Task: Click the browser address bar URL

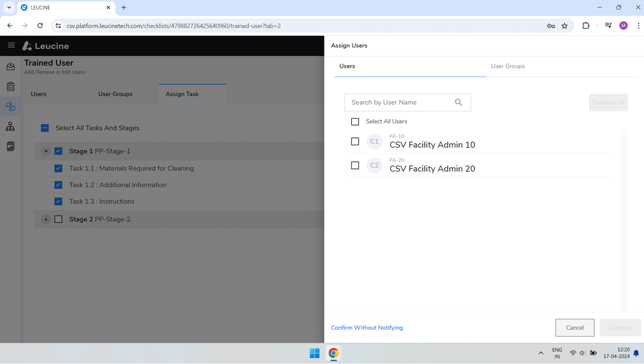Action: [174, 26]
